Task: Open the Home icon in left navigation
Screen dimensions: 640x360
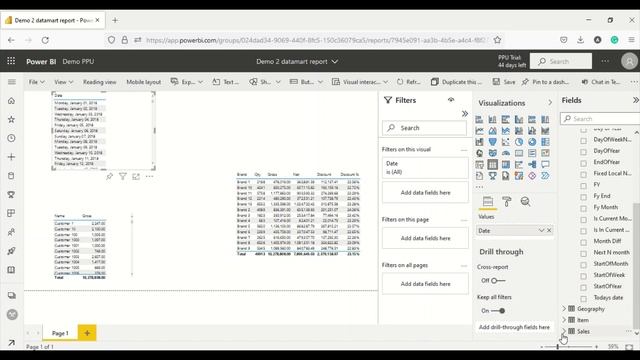Action: point(11,101)
